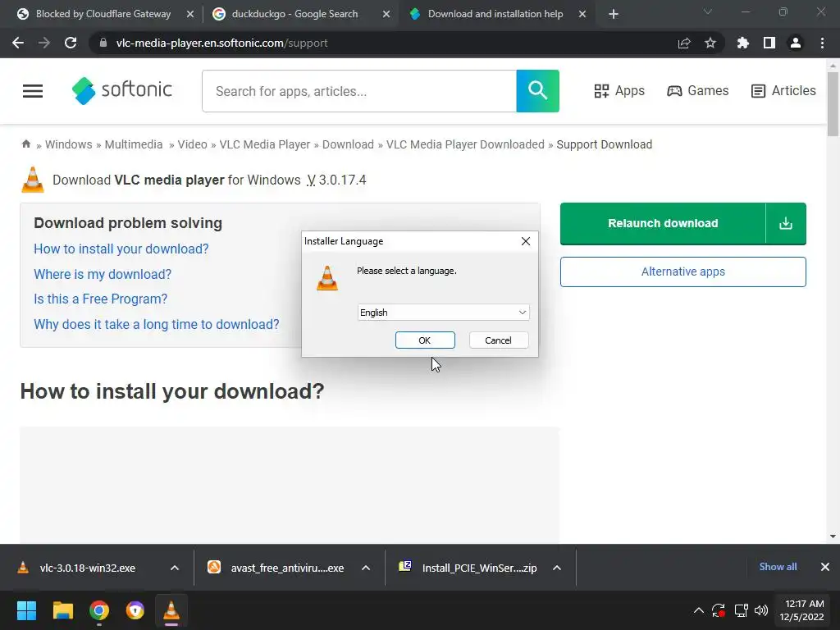
Task: Open the Games section
Action: pos(697,90)
